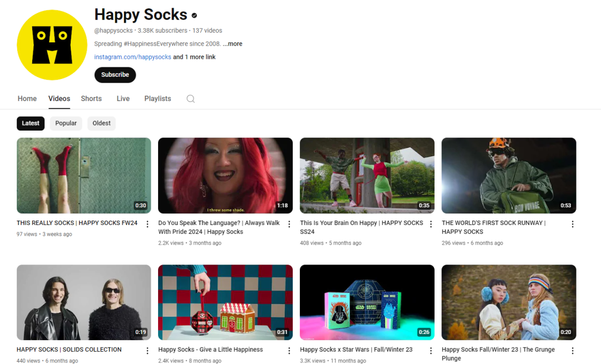This screenshot has height=364, width=601.
Task: Open the instagram.com/happysocks link
Action: coord(132,57)
